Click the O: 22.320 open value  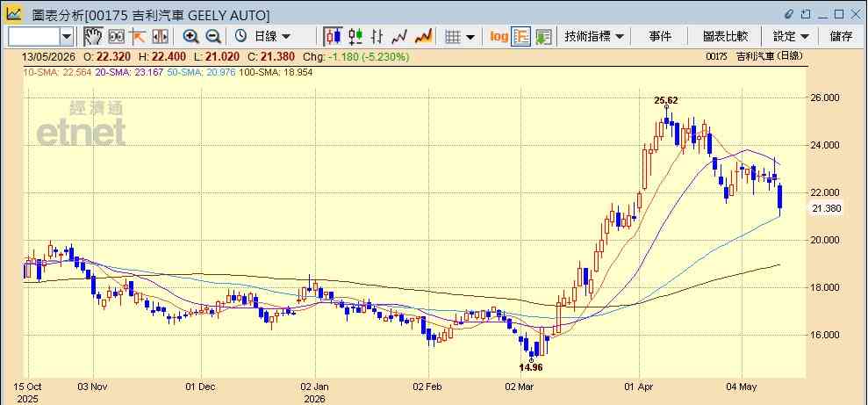tap(107, 56)
